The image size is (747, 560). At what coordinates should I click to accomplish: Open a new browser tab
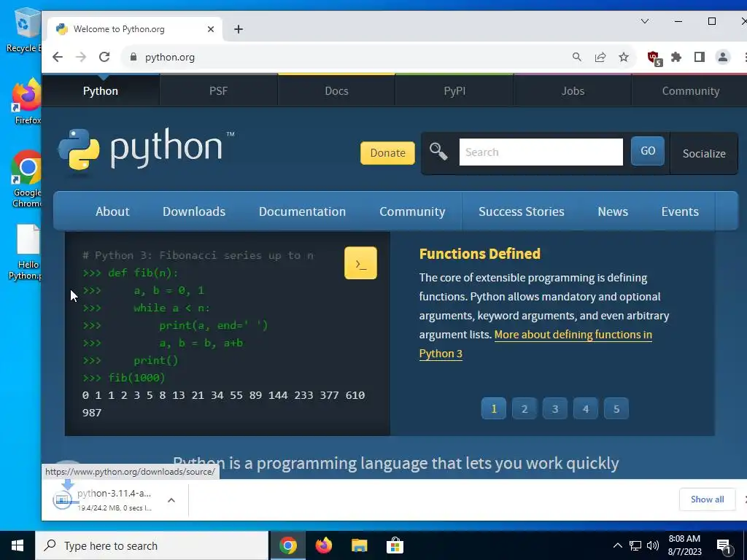pos(239,29)
